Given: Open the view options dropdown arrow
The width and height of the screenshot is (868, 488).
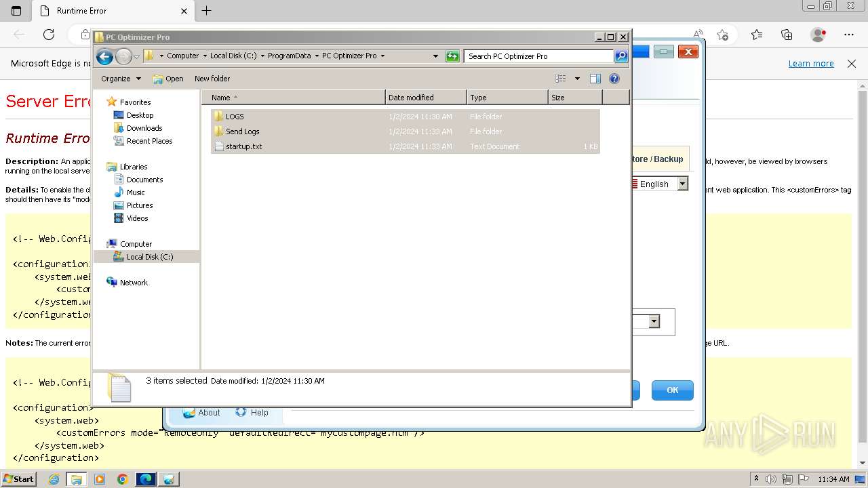Looking at the screenshot, I should click(x=577, y=79).
